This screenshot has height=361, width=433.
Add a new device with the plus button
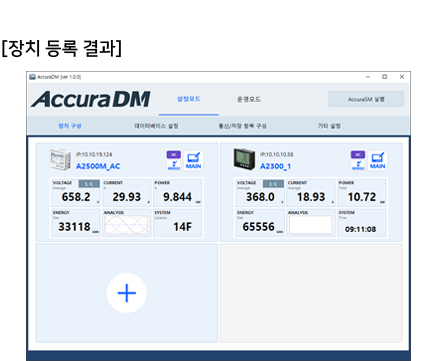[x=127, y=293]
